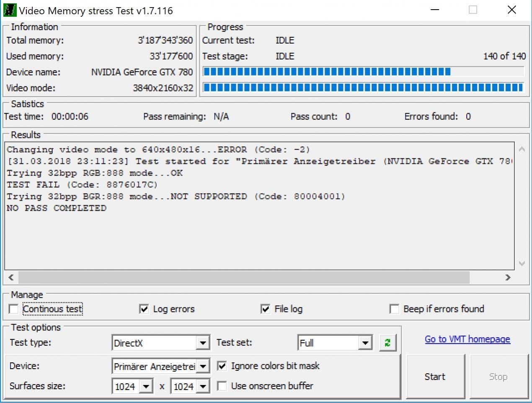This screenshot has width=532, height=403.
Task: Click the Pass count value
Action: (x=348, y=116)
